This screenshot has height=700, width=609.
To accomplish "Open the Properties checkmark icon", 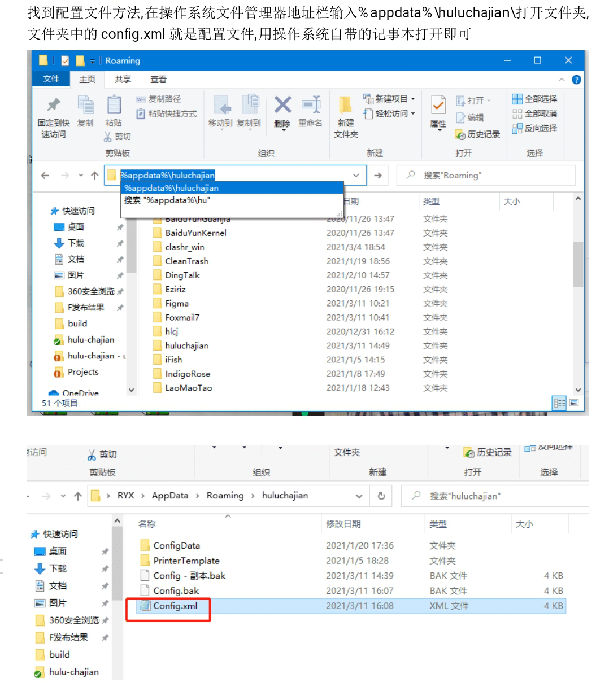I will point(438,104).
